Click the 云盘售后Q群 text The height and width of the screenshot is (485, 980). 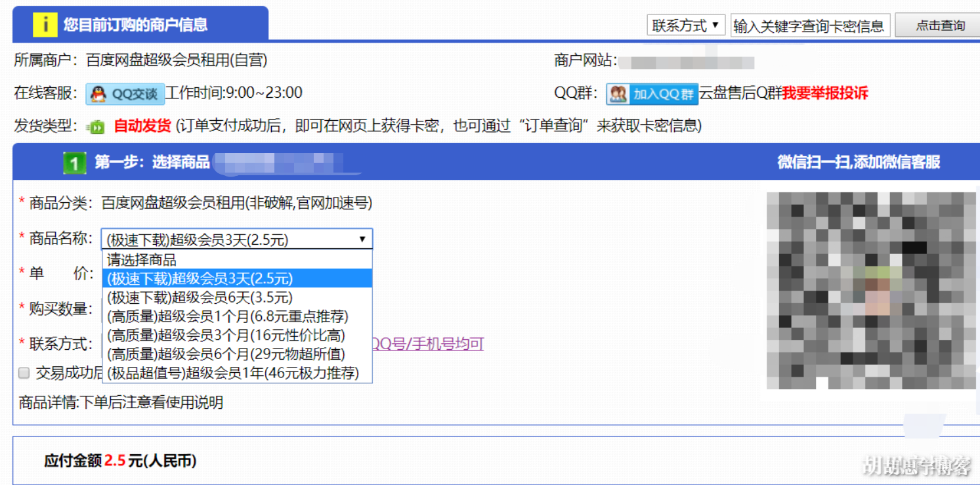tap(740, 93)
